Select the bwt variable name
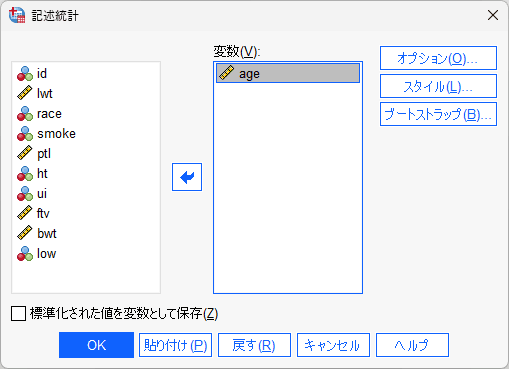The width and height of the screenshot is (509, 369). point(47,234)
